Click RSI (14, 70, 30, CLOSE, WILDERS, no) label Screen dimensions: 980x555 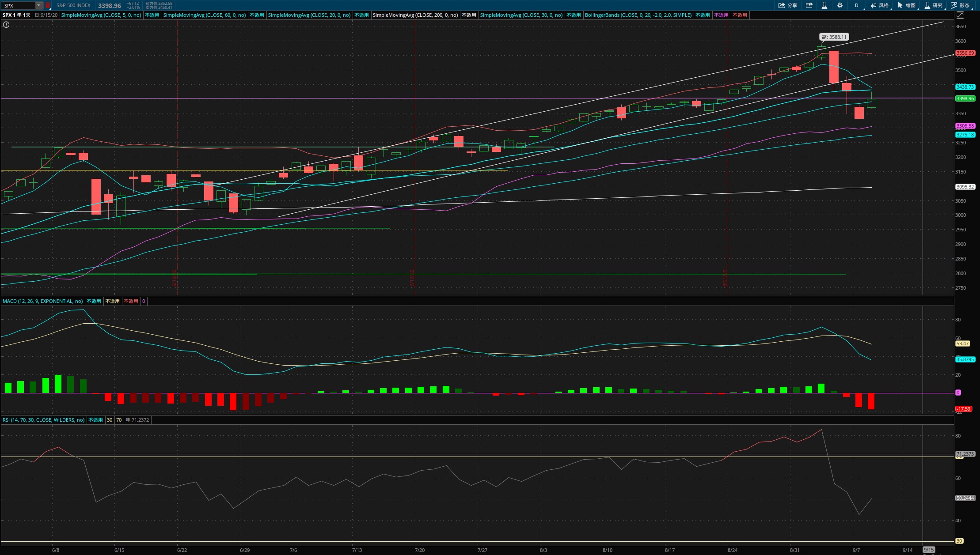[44, 420]
